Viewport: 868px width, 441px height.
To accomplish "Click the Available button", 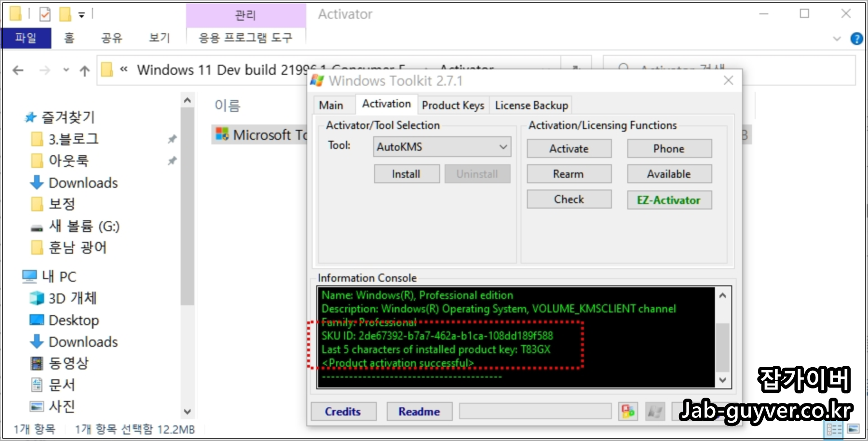I will pyautogui.click(x=669, y=174).
